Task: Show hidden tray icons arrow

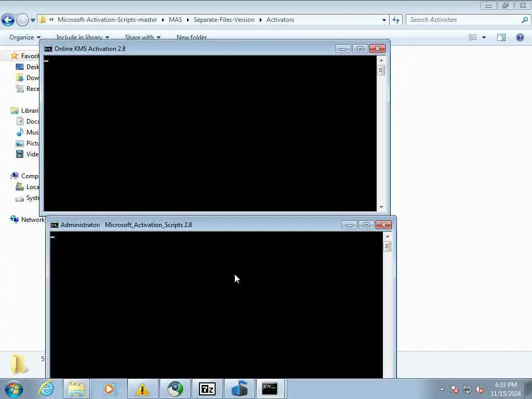Action: (x=442, y=390)
